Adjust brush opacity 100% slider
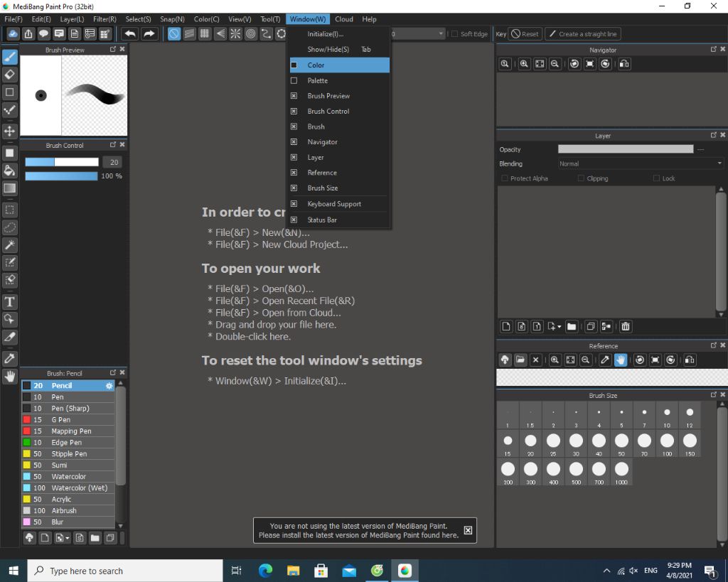Viewport: 728px width, 582px height. click(61, 176)
